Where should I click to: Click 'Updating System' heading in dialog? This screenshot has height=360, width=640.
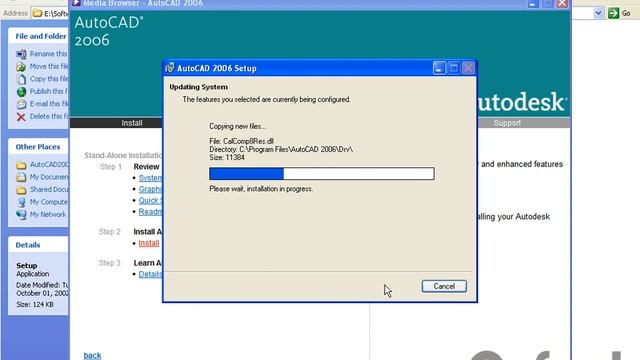click(x=198, y=87)
